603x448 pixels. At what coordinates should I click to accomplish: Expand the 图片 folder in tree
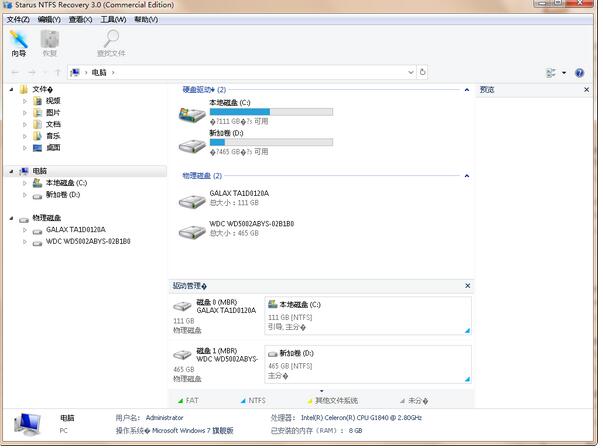[25, 113]
